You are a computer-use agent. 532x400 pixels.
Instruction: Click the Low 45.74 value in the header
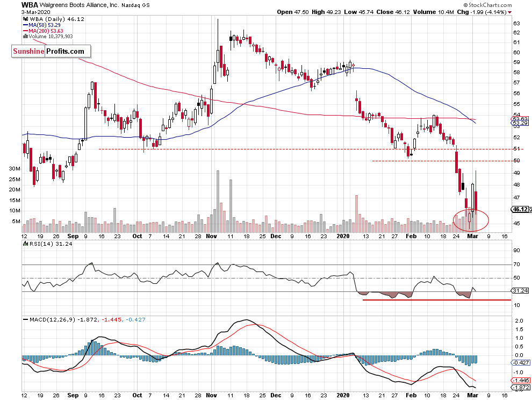point(358,12)
